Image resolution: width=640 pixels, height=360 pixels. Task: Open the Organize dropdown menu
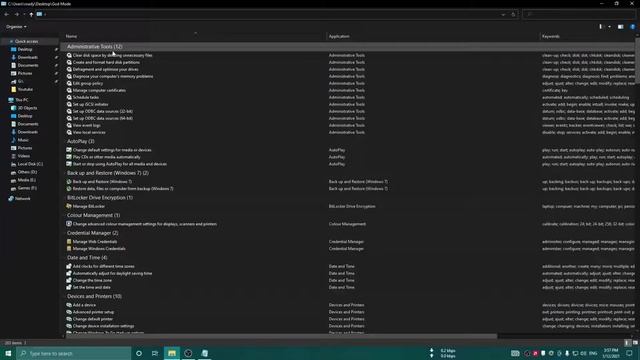click(16, 27)
